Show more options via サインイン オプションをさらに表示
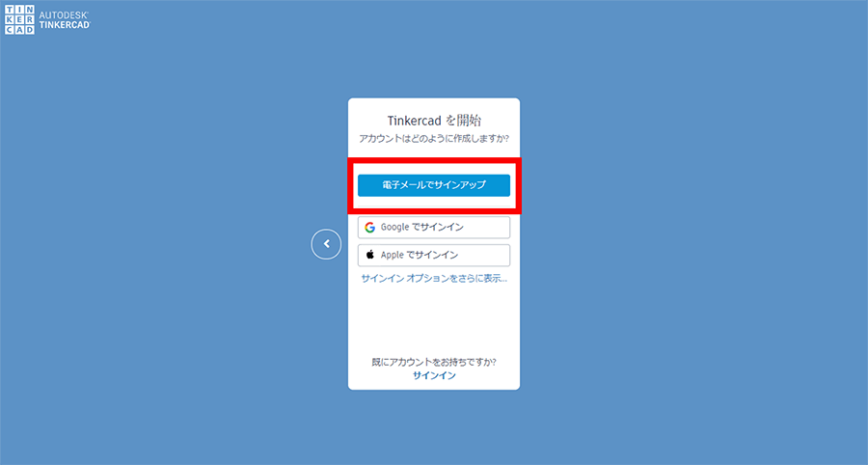Screen dimensions: 868x465 point(434,279)
